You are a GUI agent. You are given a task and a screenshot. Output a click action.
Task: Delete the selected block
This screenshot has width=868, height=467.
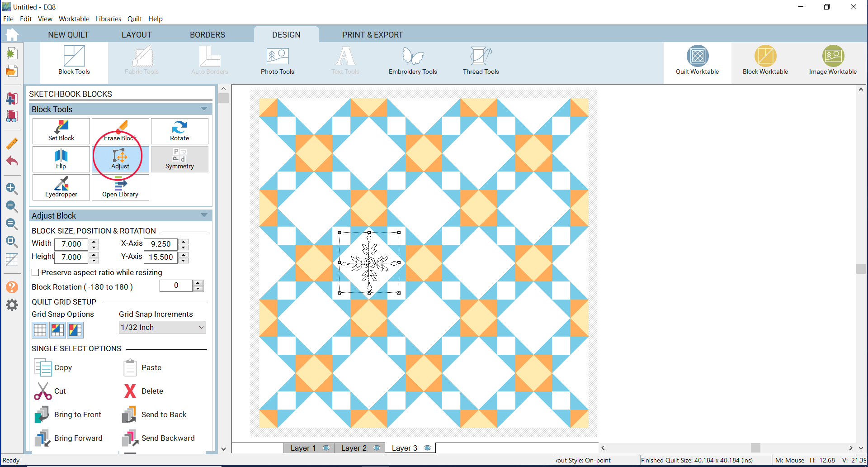coord(143,391)
